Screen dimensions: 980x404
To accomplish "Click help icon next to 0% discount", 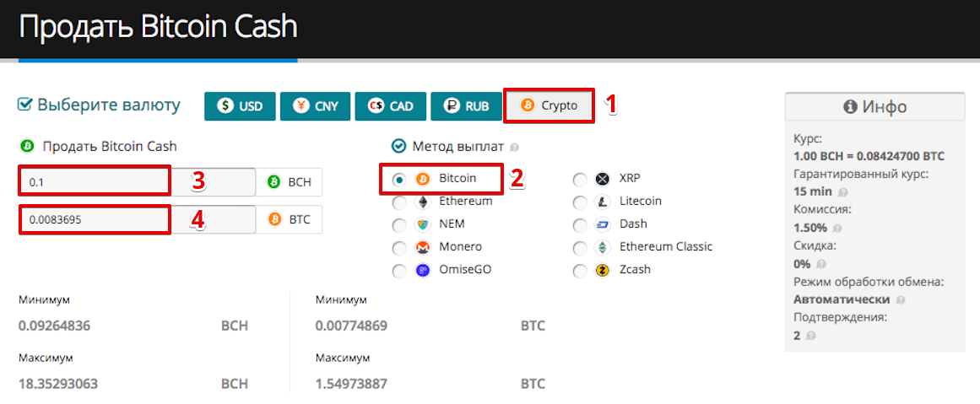I will 820,263.
